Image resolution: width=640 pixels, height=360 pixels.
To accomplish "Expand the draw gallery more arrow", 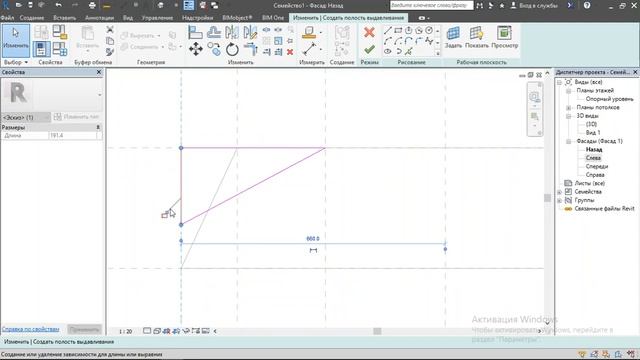I will click(x=438, y=53).
